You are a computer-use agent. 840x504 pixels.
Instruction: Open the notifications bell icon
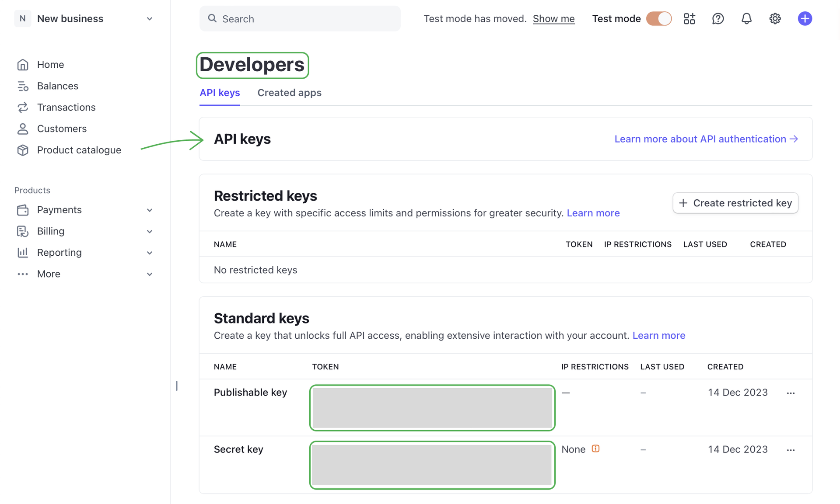(746, 18)
